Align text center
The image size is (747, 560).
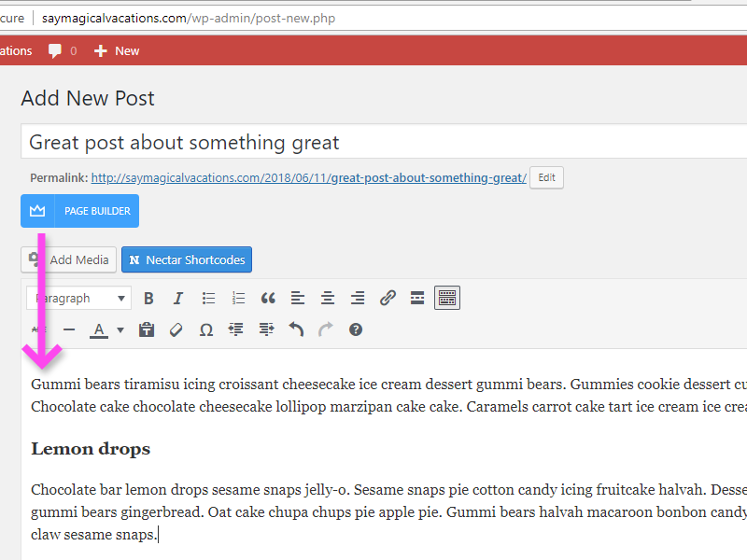[328, 298]
